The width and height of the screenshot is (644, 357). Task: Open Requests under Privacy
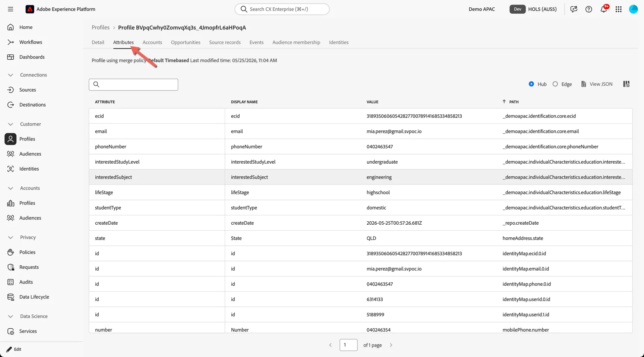click(x=29, y=267)
